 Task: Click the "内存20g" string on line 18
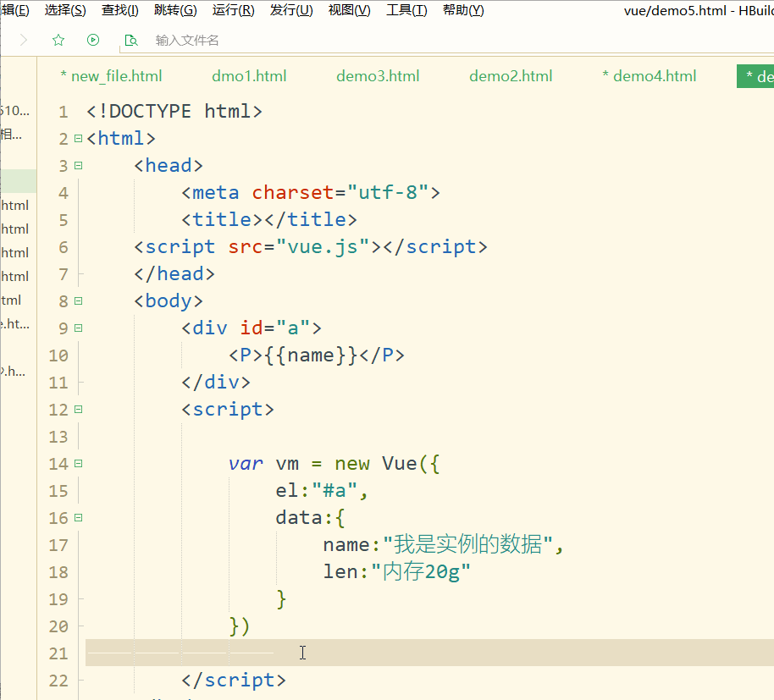(421, 571)
